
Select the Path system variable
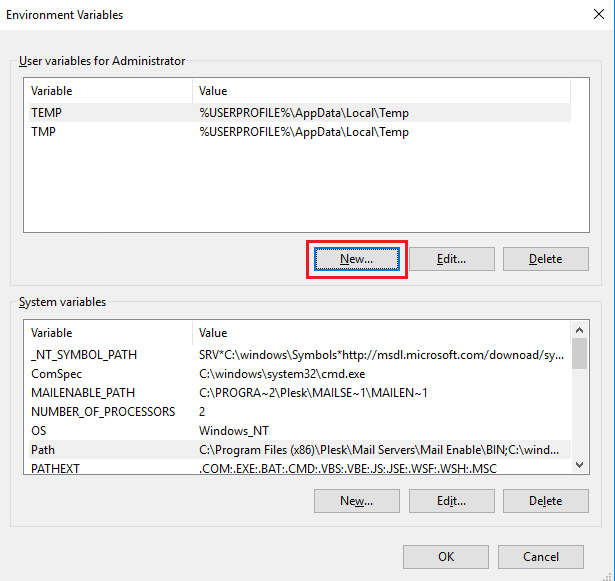pyautogui.click(x=43, y=450)
